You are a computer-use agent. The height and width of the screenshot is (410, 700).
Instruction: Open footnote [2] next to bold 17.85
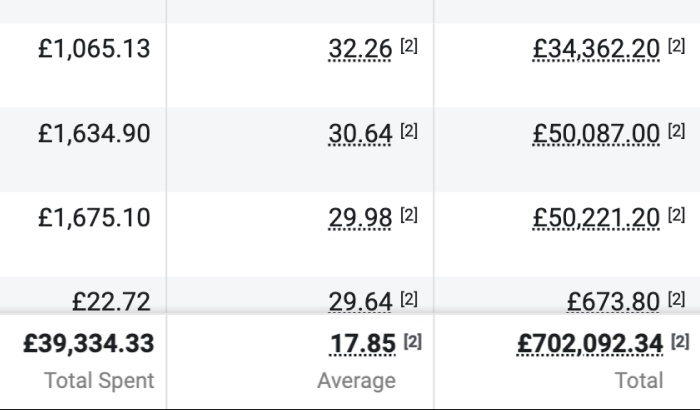413,341
